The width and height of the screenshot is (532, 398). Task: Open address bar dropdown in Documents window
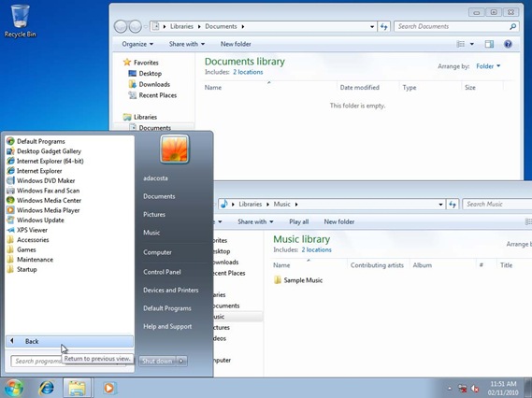coord(372,26)
